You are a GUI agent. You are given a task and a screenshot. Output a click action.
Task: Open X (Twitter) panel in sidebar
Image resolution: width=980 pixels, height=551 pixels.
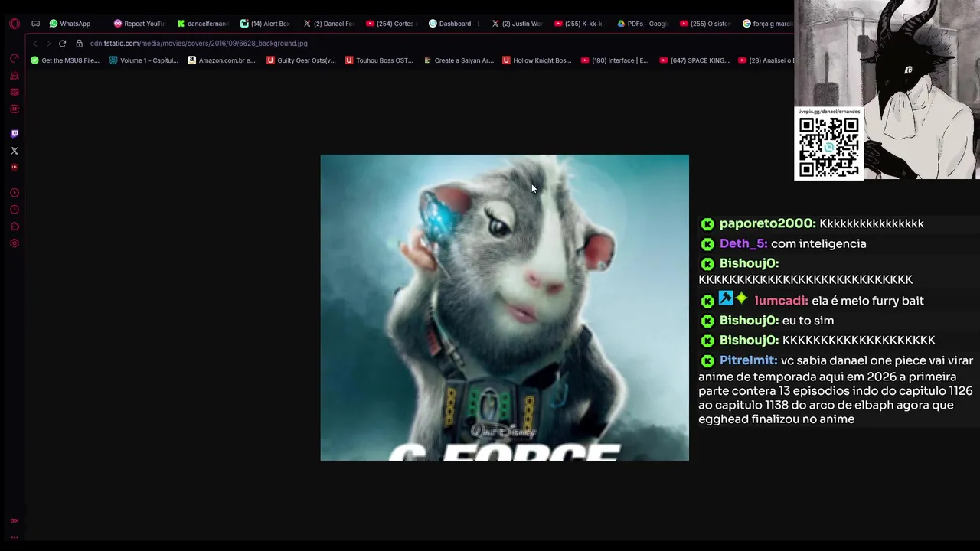coord(14,151)
